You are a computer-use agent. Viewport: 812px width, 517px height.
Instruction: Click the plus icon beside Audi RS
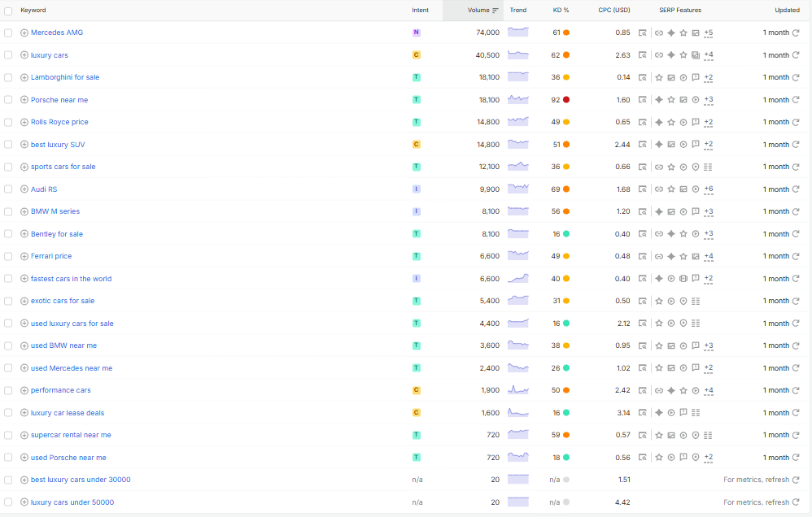(x=24, y=189)
